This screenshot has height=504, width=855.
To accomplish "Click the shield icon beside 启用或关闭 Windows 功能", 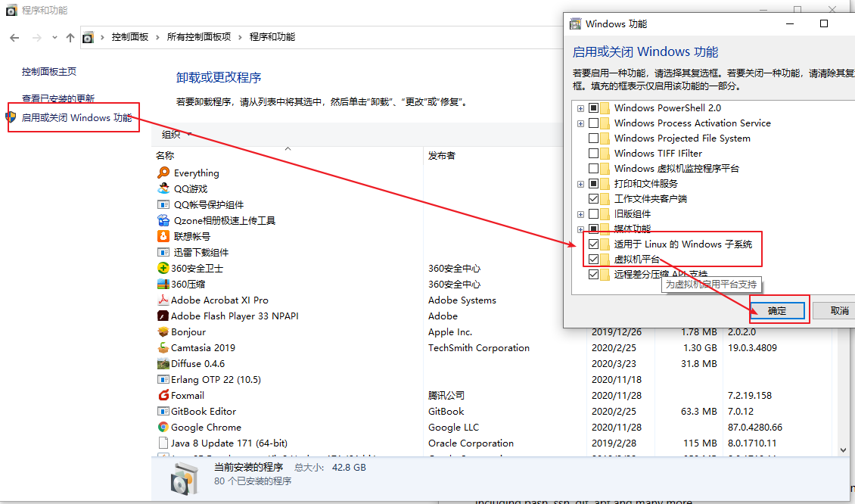I will click(11, 117).
